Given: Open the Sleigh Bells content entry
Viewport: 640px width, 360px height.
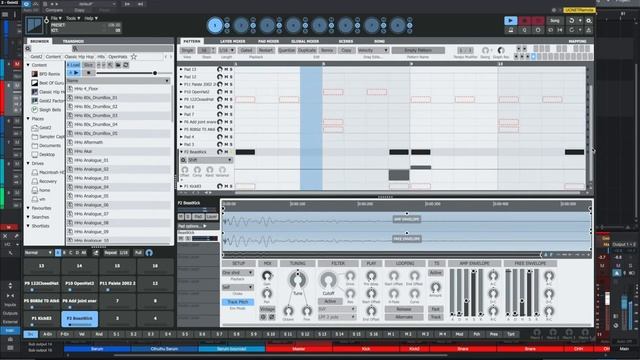Looking at the screenshot, I should (x=50, y=110).
